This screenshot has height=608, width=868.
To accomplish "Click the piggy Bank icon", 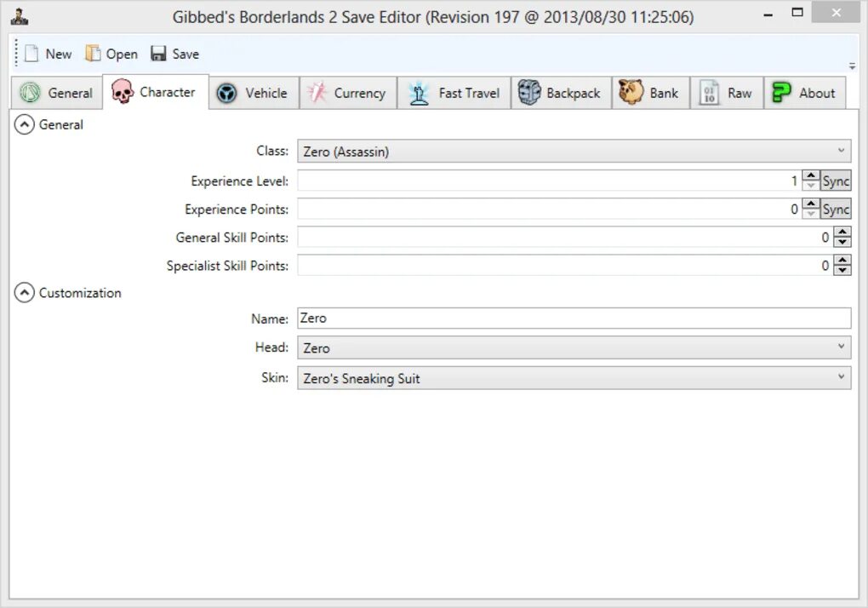I will click(x=631, y=92).
